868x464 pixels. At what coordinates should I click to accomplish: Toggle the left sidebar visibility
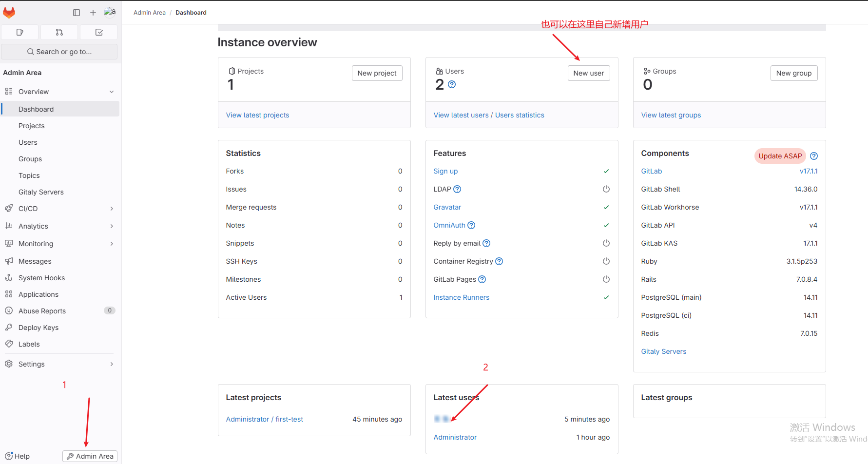pos(77,12)
